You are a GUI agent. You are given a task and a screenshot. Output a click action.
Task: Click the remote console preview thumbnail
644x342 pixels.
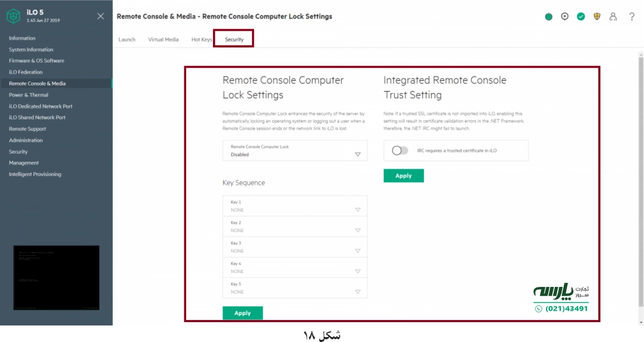pyautogui.click(x=55, y=278)
